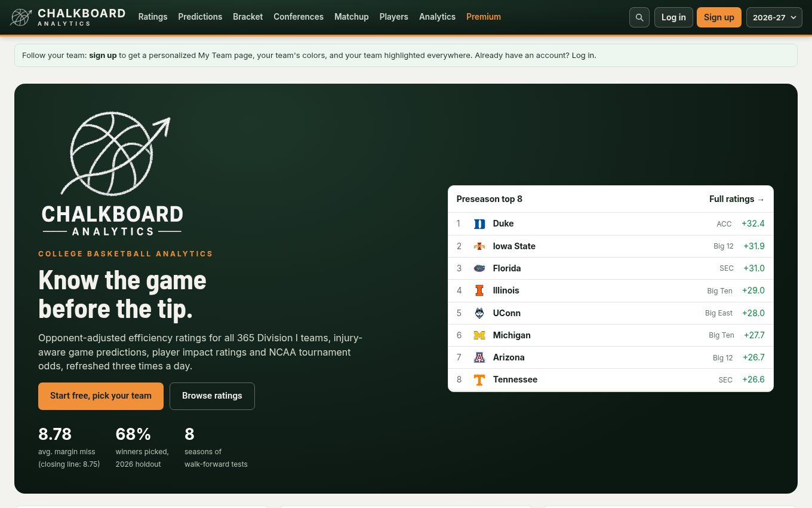Viewport: 812px width, 508px height.
Task: Open the Analytics nav item
Action: pos(437,17)
